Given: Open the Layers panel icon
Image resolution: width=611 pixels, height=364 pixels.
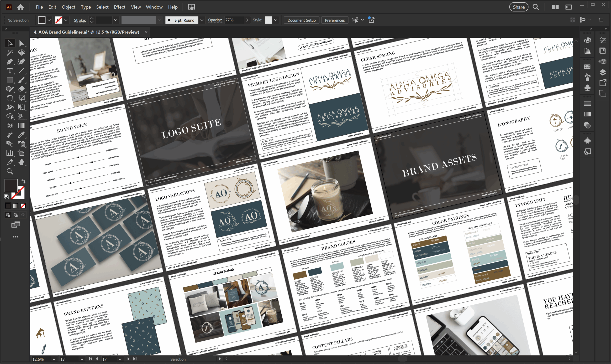Looking at the screenshot, I should 602,72.
